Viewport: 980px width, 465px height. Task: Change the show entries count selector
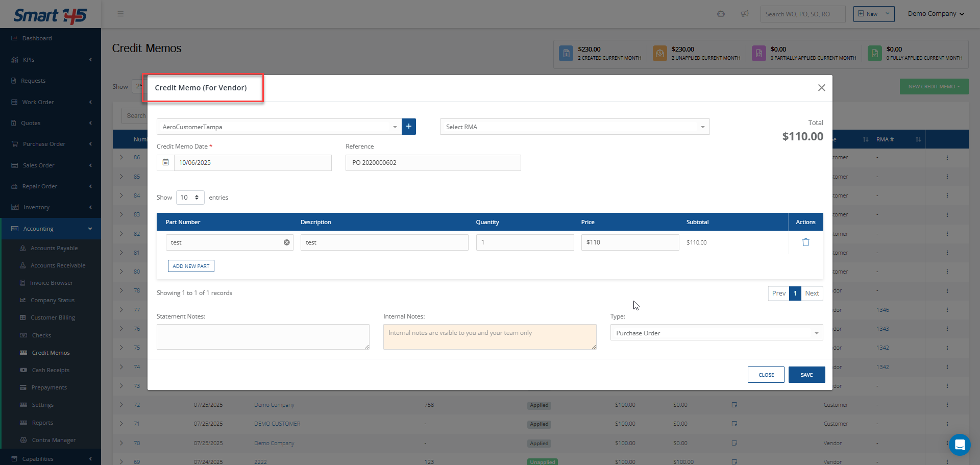(190, 198)
